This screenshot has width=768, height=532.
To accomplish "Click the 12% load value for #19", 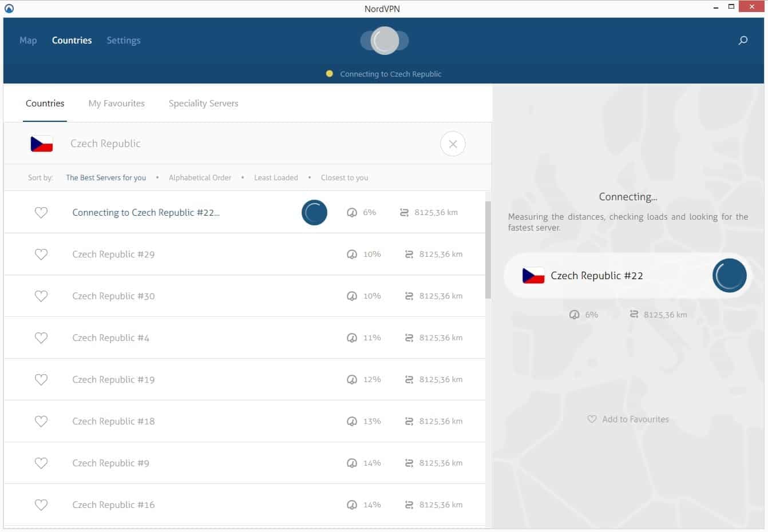I will 372,380.
